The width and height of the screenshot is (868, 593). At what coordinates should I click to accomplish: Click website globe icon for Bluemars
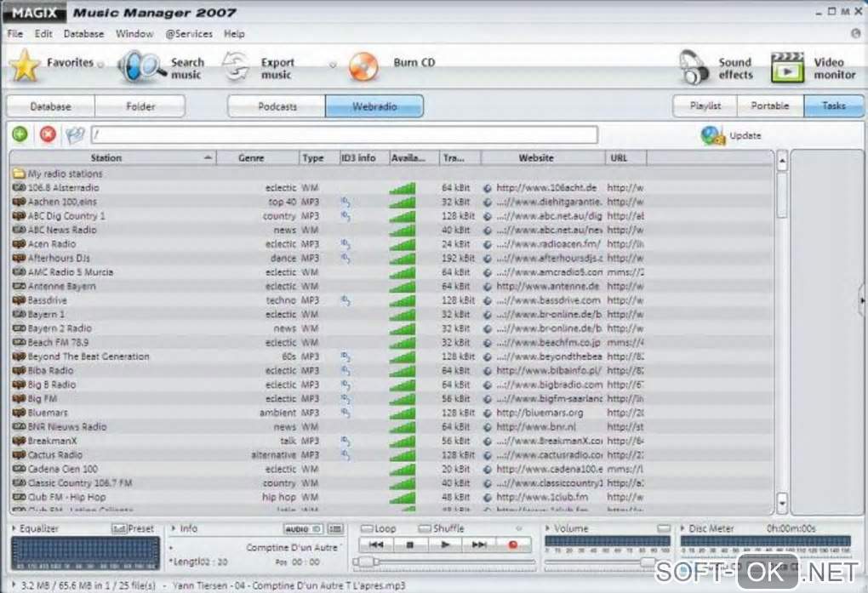pyautogui.click(x=488, y=413)
